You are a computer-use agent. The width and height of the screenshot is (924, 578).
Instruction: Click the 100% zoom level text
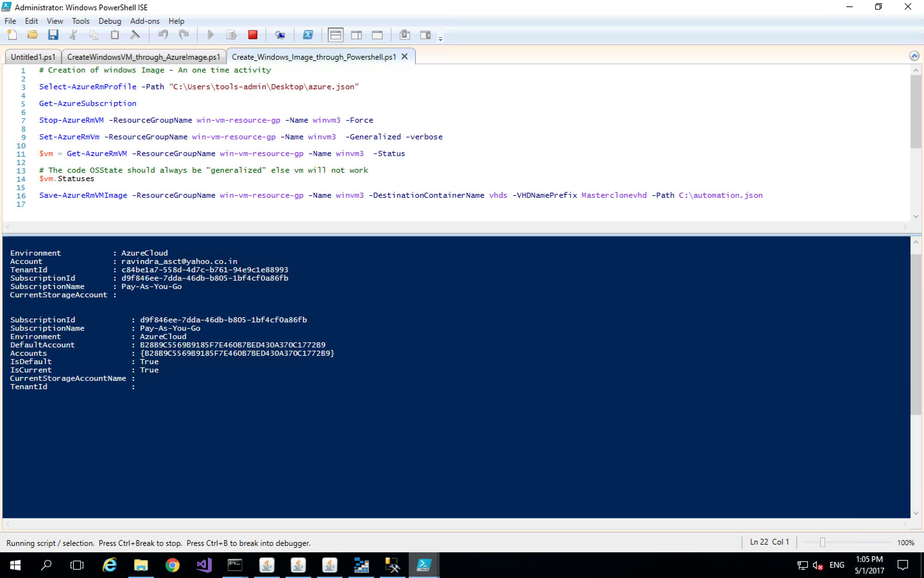[x=905, y=543]
